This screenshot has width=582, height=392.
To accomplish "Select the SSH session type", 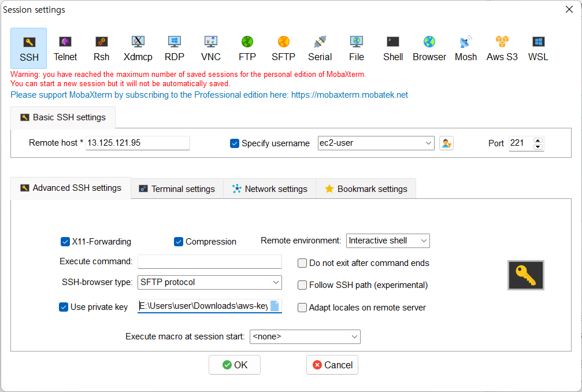I will pos(29,48).
